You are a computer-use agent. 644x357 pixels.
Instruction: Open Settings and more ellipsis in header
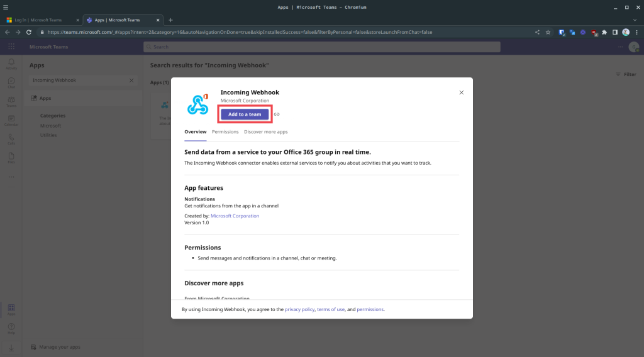click(620, 47)
